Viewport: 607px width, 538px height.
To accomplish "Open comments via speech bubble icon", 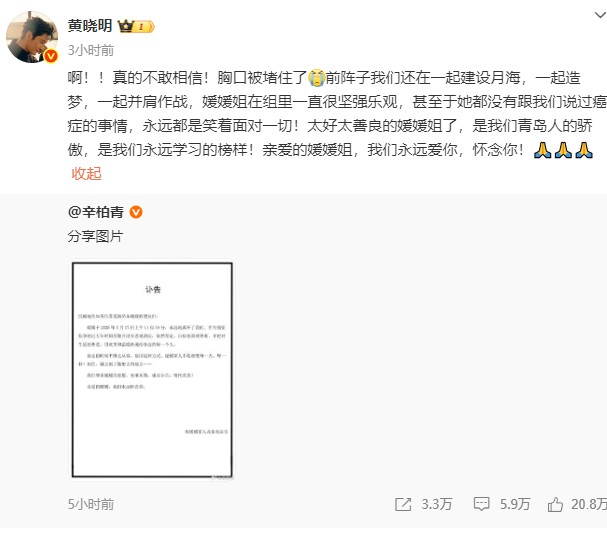I will point(482,504).
